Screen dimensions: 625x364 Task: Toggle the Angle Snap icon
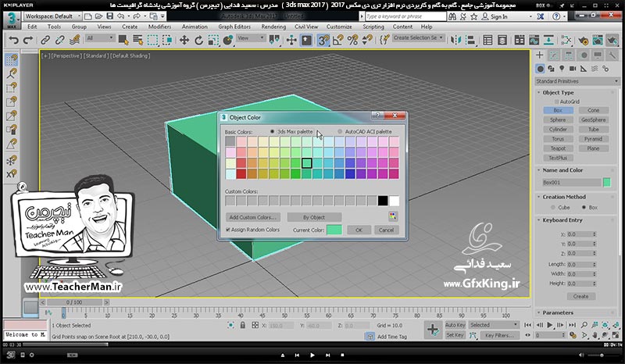tap(338, 41)
